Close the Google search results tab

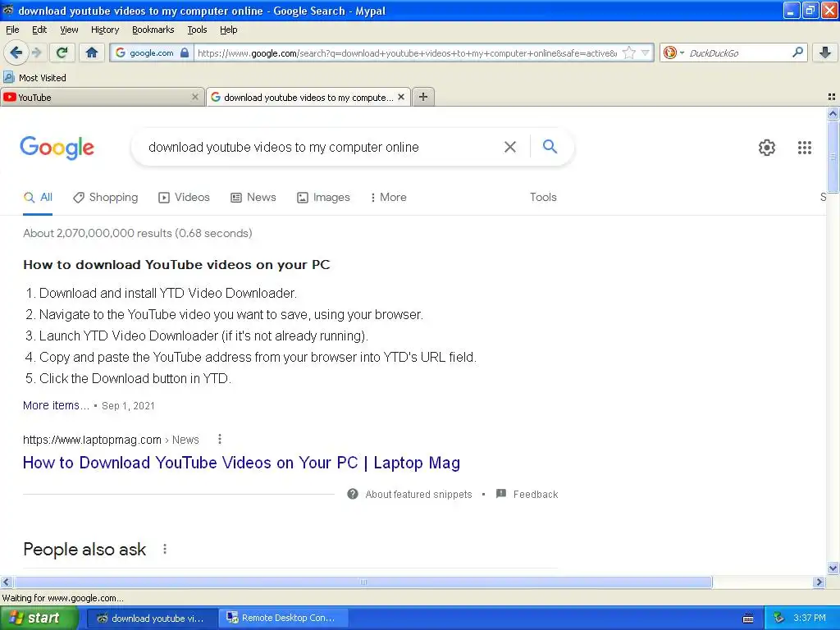point(400,97)
